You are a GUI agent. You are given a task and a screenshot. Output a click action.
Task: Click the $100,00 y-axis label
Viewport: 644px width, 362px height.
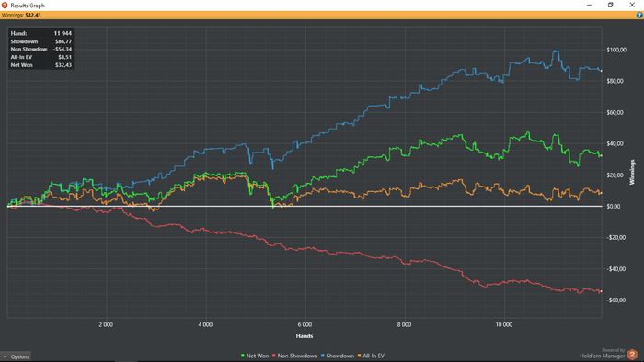coord(616,50)
